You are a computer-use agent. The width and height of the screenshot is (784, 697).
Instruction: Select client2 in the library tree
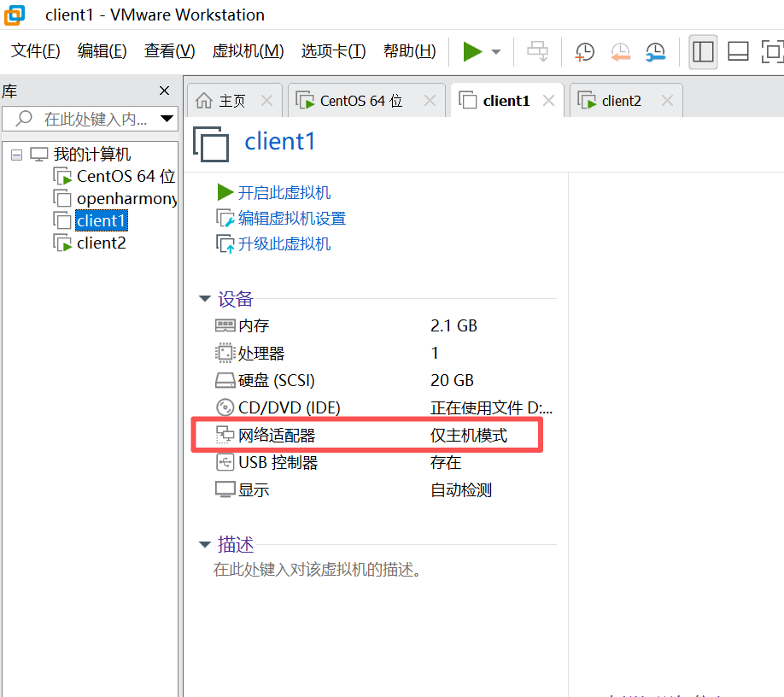click(x=102, y=243)
